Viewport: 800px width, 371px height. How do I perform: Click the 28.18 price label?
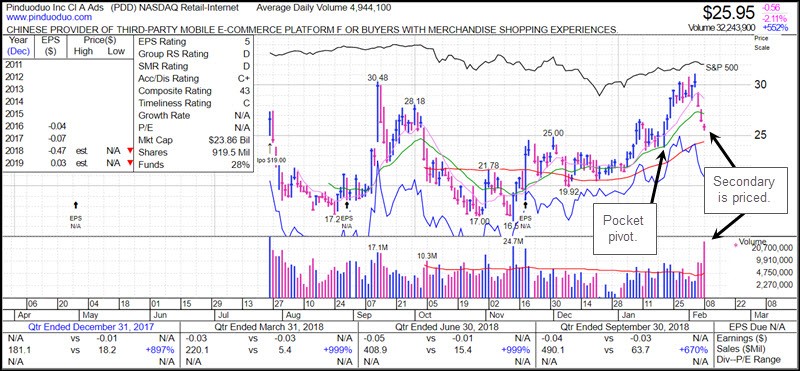414,102
